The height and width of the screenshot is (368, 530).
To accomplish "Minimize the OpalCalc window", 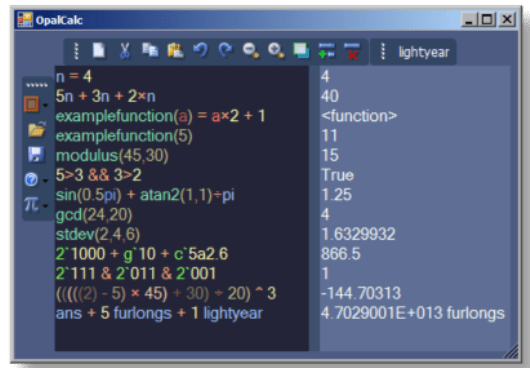I will [x=469, y=19].
